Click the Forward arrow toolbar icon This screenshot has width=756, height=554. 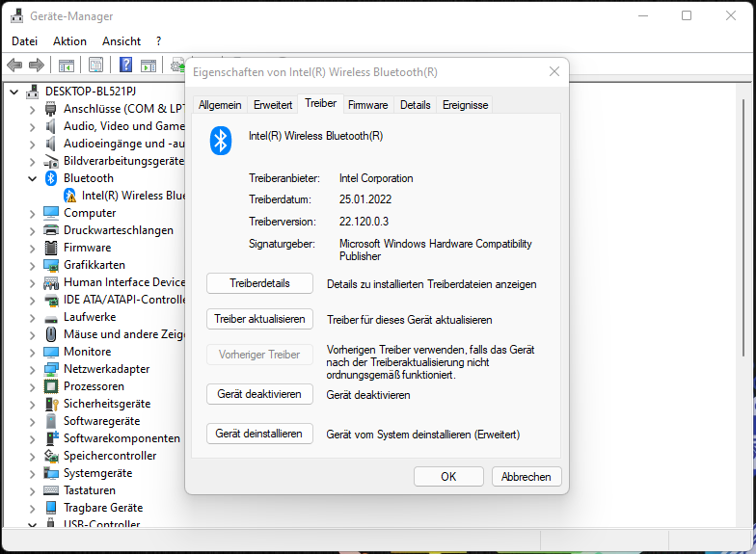pyautogui.click(x=37, y=65)
